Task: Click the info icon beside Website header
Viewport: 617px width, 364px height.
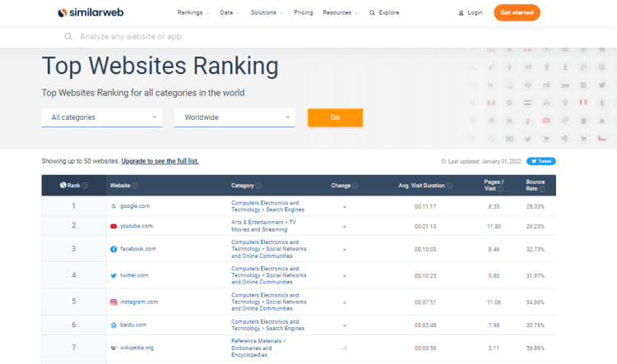Action: pyautogui.click(x=135, y=186)
